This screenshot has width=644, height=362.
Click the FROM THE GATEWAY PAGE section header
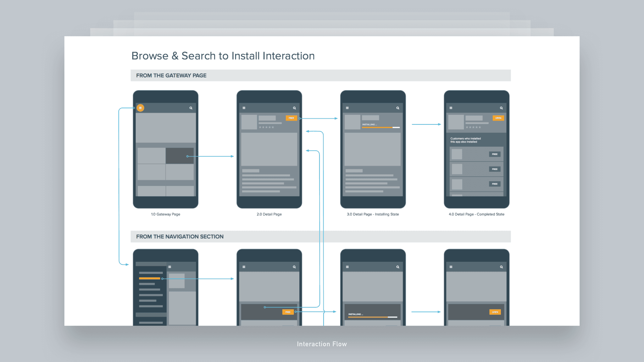coord(171,75)
